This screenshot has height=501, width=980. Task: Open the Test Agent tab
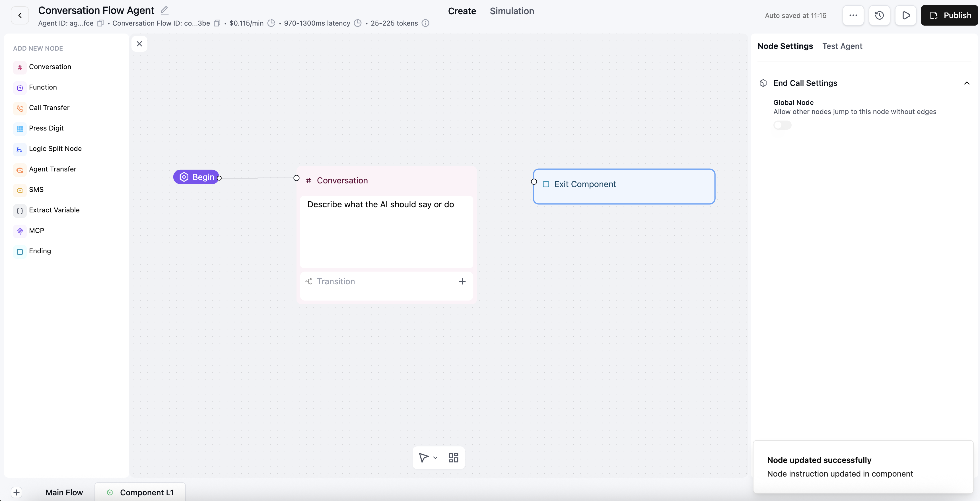pos(842,46)
